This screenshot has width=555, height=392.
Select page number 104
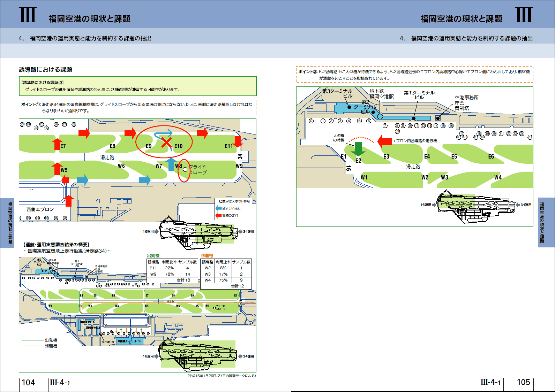pyautogui.click(x=28, y=382)
